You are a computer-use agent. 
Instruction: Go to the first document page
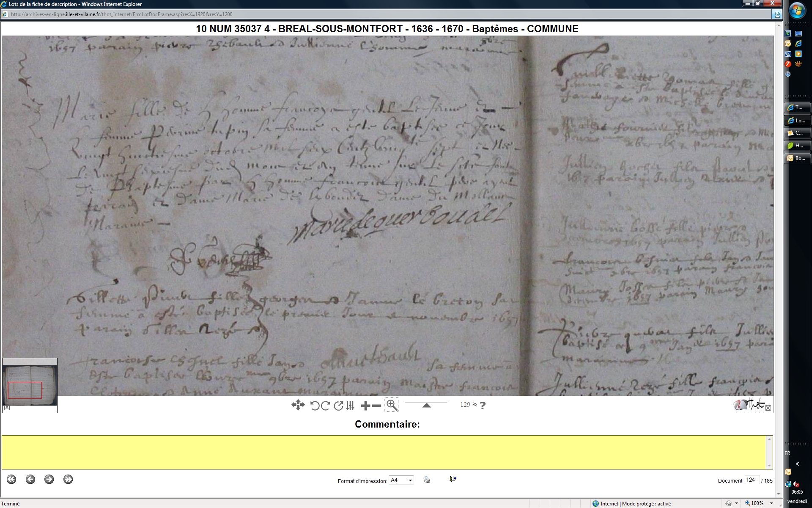tap(11, 479)
